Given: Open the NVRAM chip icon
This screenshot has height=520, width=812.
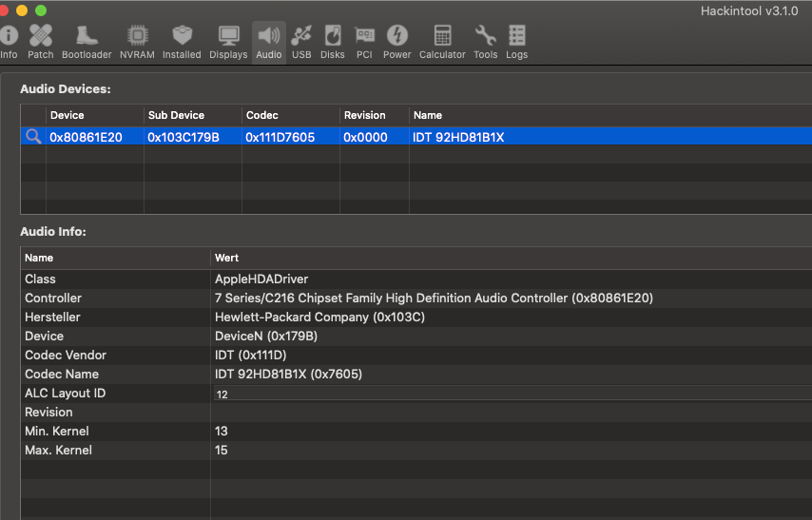Looking at the screenshot, I should [x=137, y=36].
